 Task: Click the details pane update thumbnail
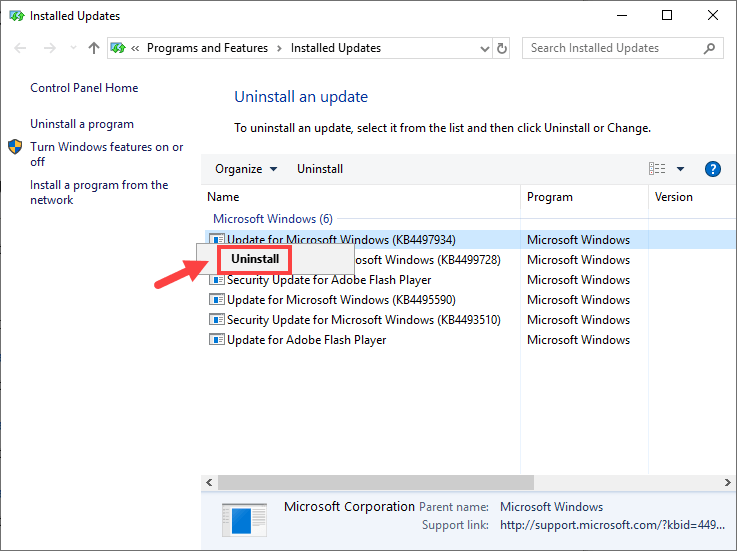(244, 520)
